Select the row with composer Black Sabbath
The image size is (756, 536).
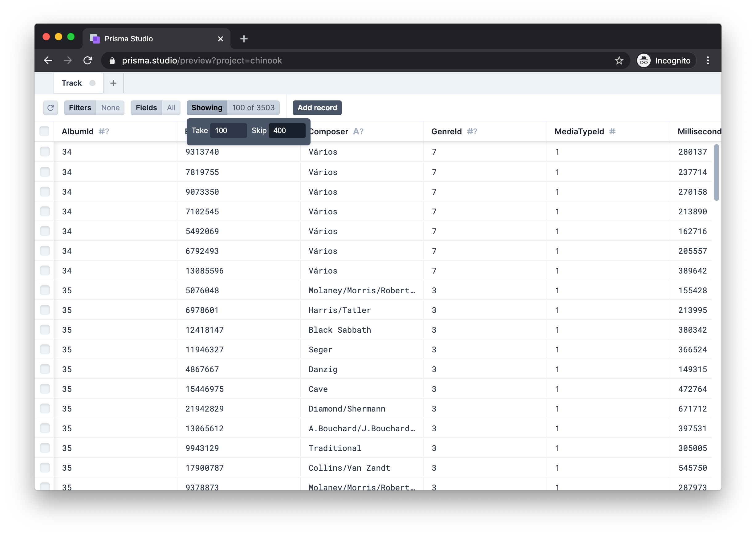click(x=45, y=330)
